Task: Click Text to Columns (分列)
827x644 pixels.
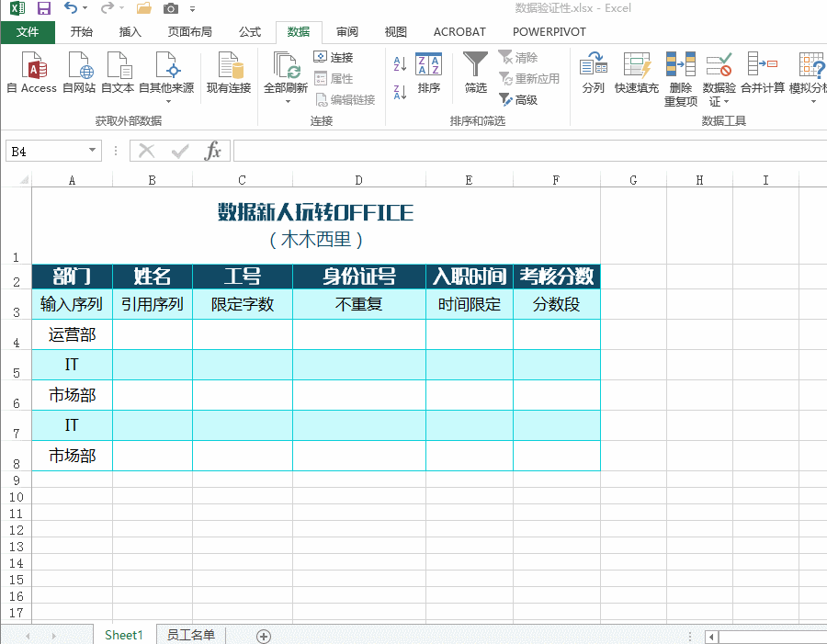Action: coord(594,73)
